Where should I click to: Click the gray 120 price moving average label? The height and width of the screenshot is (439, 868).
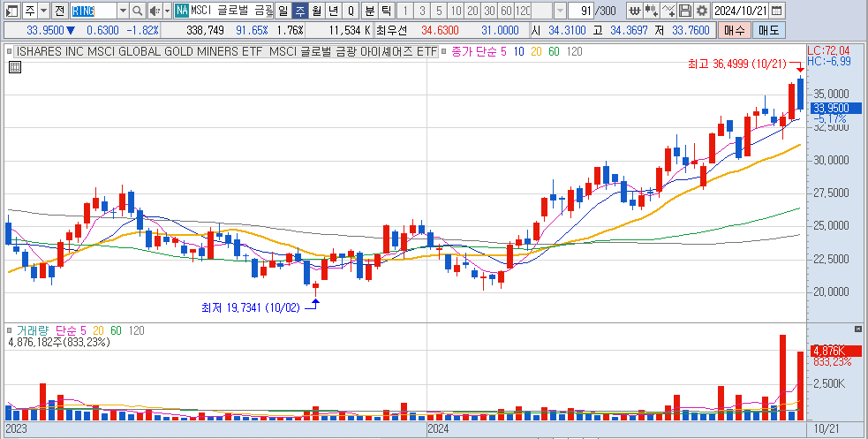point(575,51)
